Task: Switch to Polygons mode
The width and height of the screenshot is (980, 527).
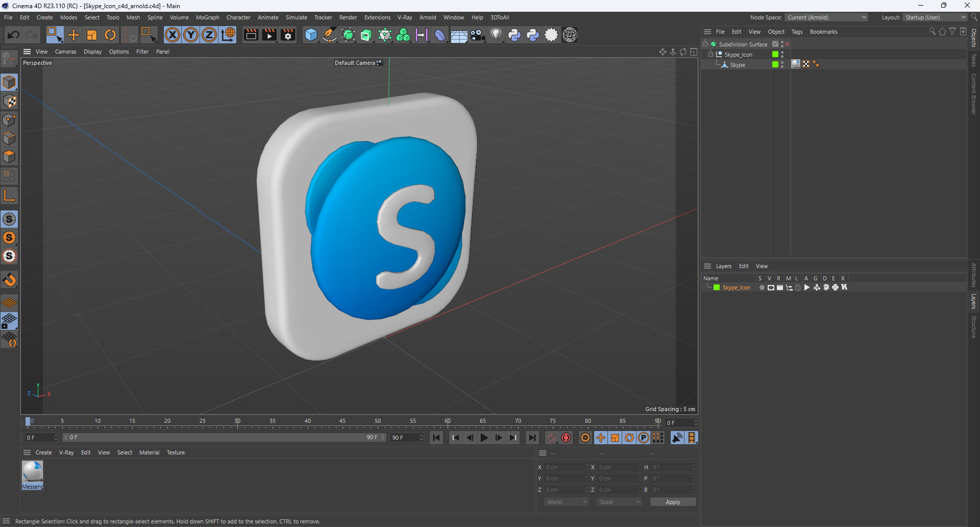Action: 9,157
